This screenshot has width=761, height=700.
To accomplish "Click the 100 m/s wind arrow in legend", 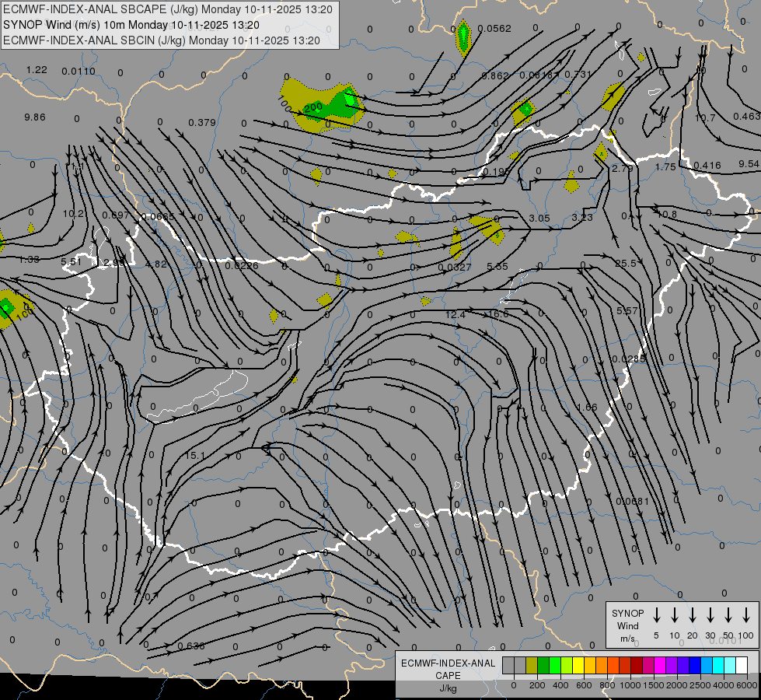I will click(746, 615).
